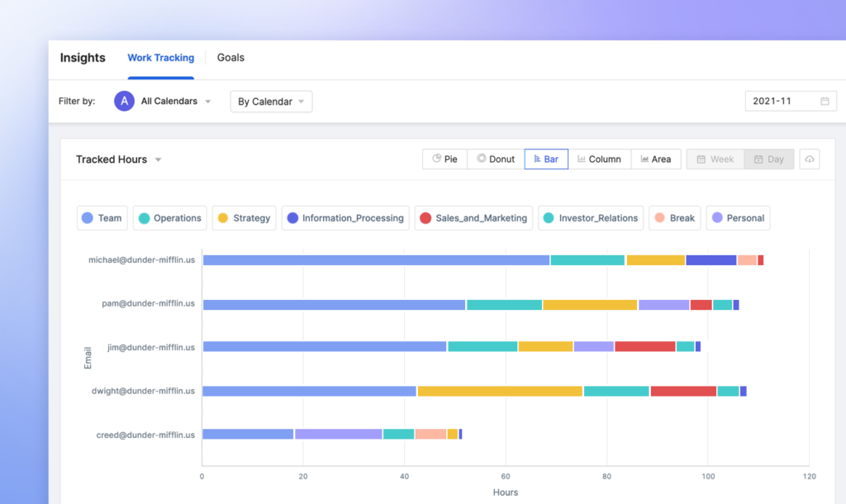Switch chart to Pie view

click(444, 159)
